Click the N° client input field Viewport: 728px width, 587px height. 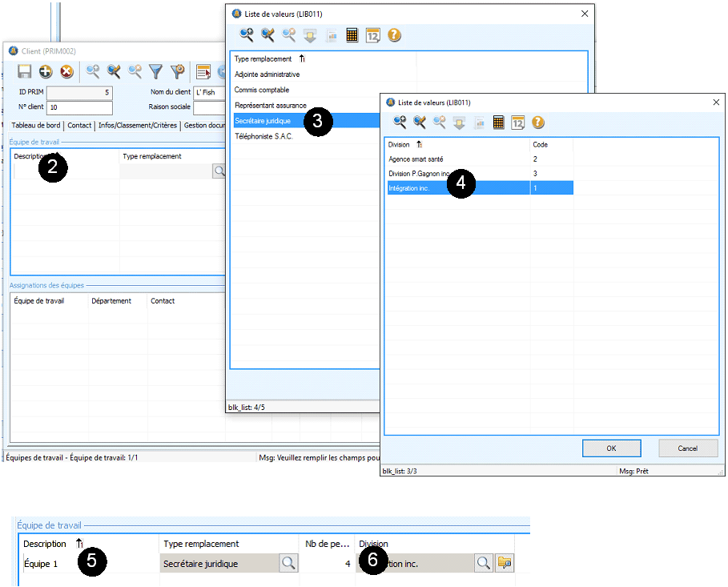click(79, 107)
